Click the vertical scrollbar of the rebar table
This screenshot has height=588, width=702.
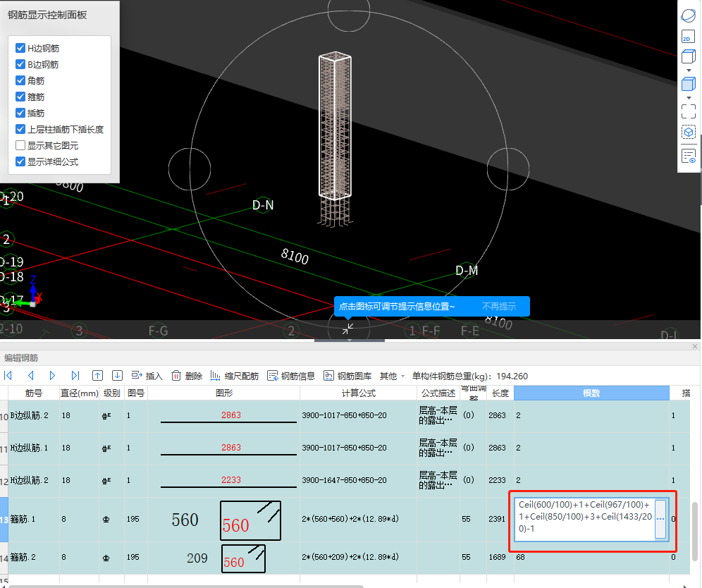(x=694, y=531)
